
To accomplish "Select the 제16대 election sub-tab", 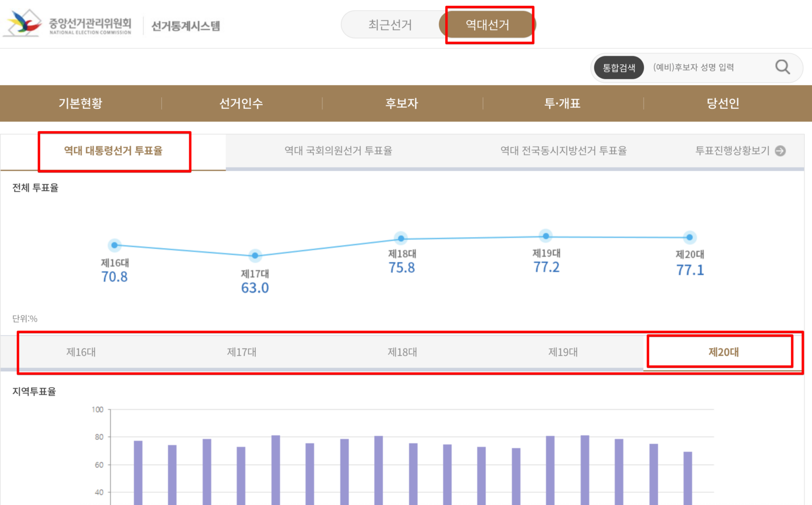I will pyautogui.click(x=80, y=352).
